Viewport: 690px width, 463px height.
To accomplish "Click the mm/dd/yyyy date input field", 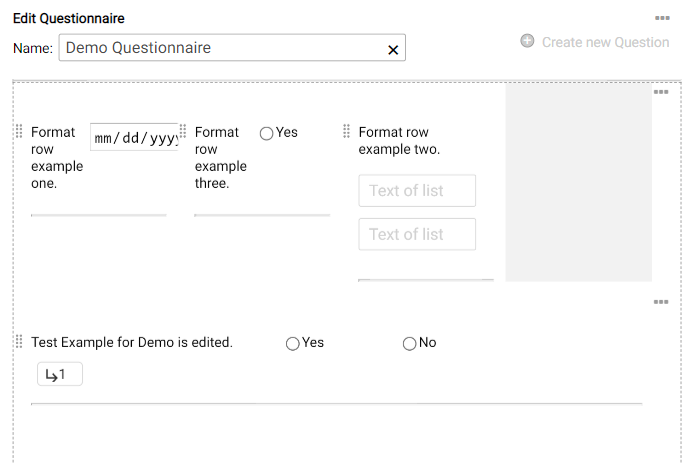I will [x=134, y=138].
